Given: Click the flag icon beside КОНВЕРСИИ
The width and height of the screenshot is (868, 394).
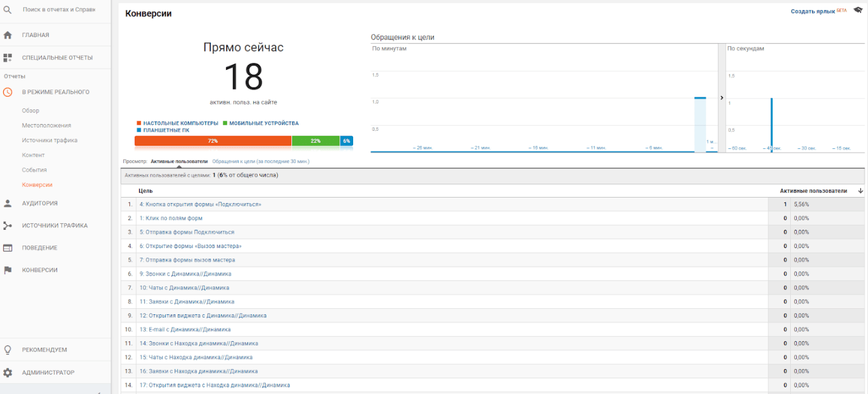Looking at the screenshot, I should [7, 270].
